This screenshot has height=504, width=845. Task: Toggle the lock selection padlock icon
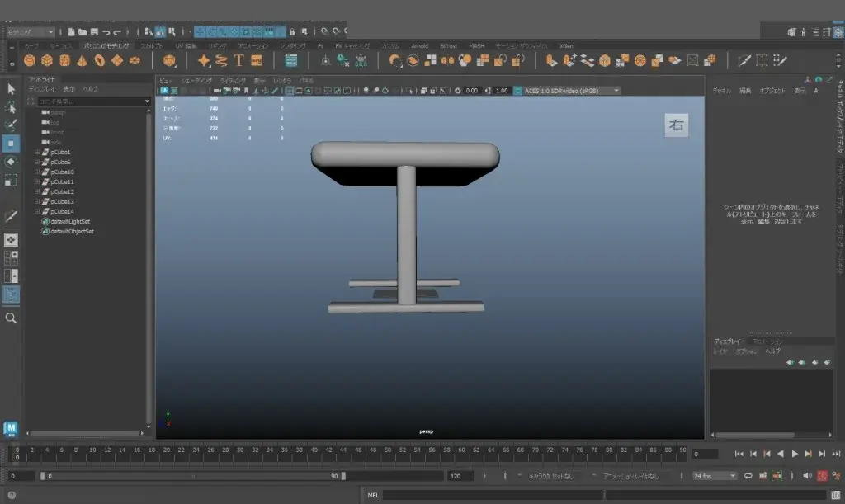291,32
